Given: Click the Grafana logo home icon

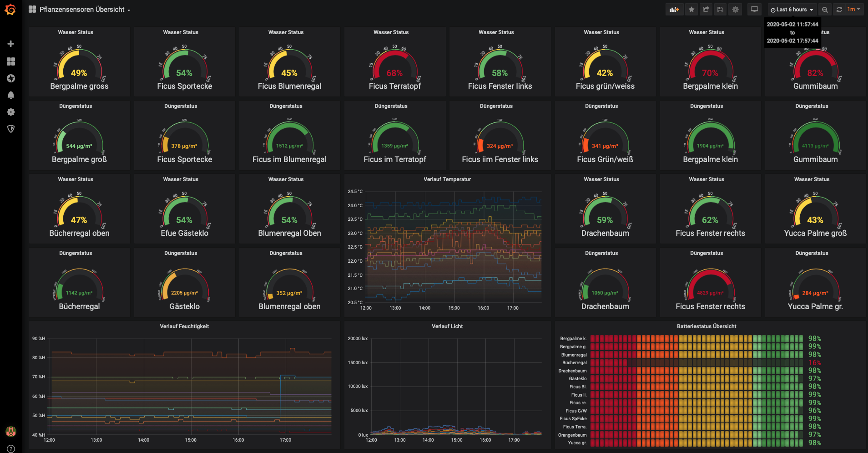Looking at the screenshot, I should (10, 10).
